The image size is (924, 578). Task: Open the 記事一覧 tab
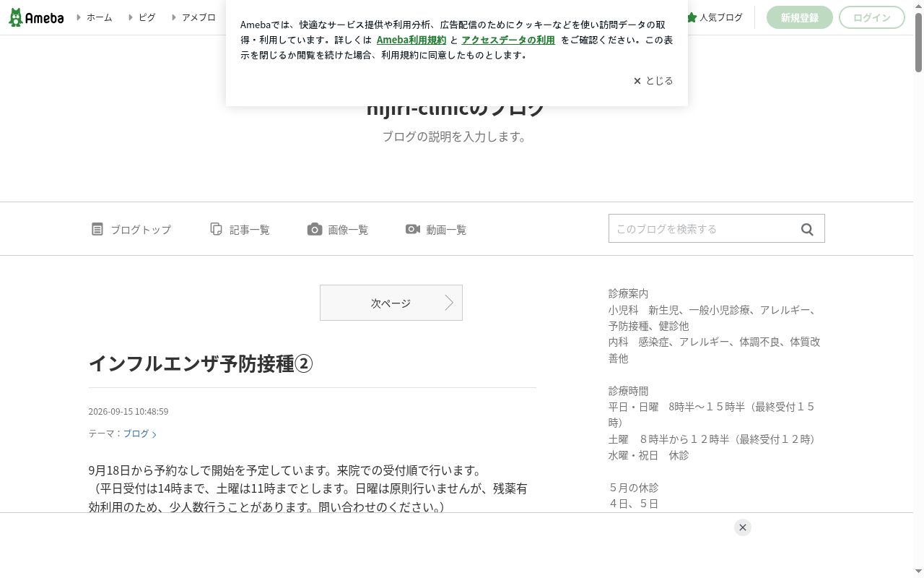(240, 229)
